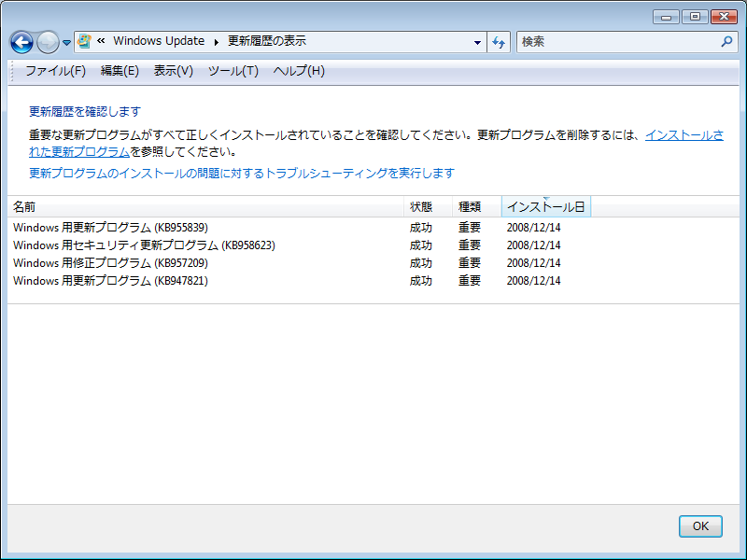
Task: Click the Windows Update icon in address bar
Action: pos(84,41)
